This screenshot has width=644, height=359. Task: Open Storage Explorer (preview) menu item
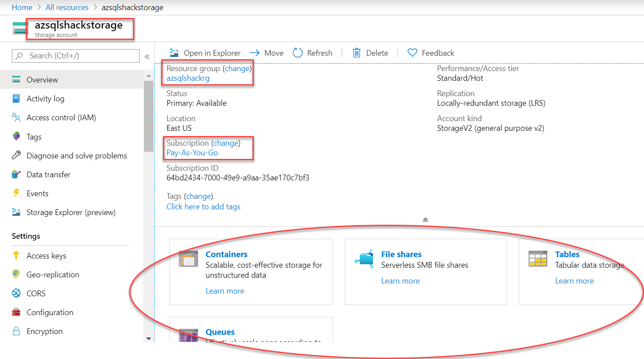71,212
